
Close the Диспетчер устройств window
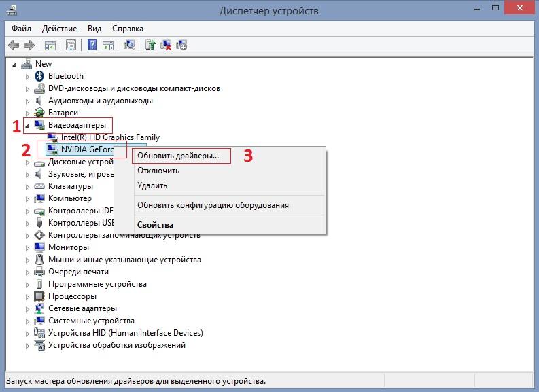[x=520, y=7]
